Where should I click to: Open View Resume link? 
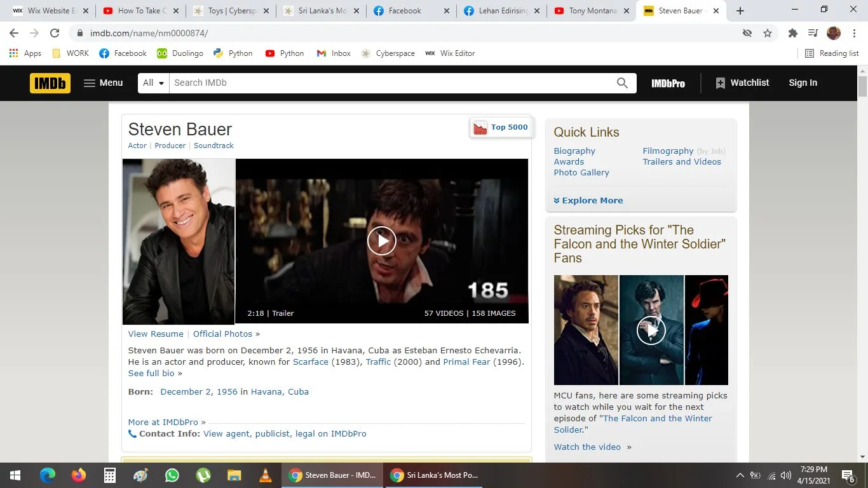point(156,334)
